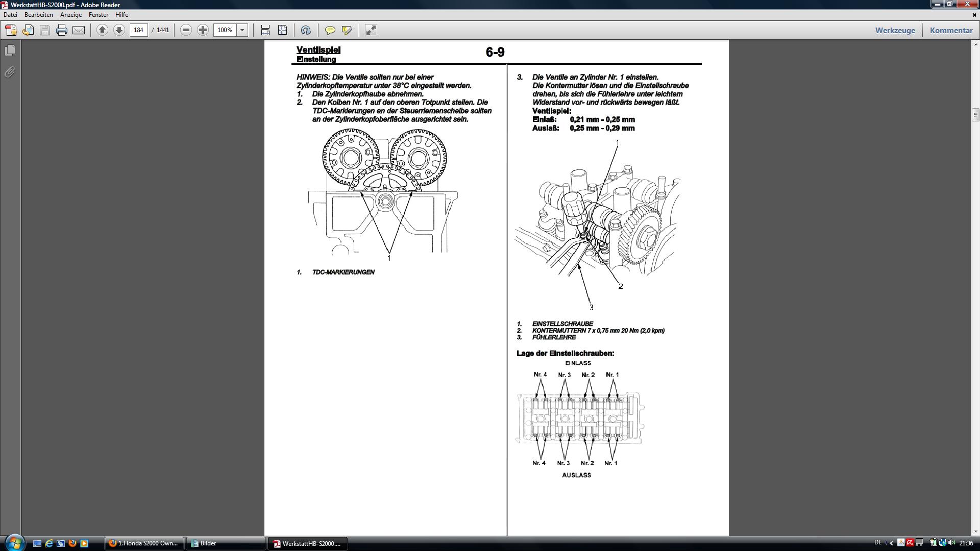Click the print file icon
The image size is (980, 551).
[x=62, y=30]
